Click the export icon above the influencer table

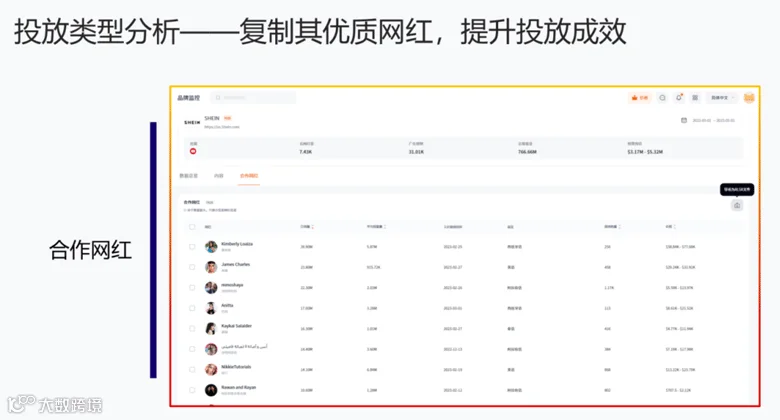737,206
